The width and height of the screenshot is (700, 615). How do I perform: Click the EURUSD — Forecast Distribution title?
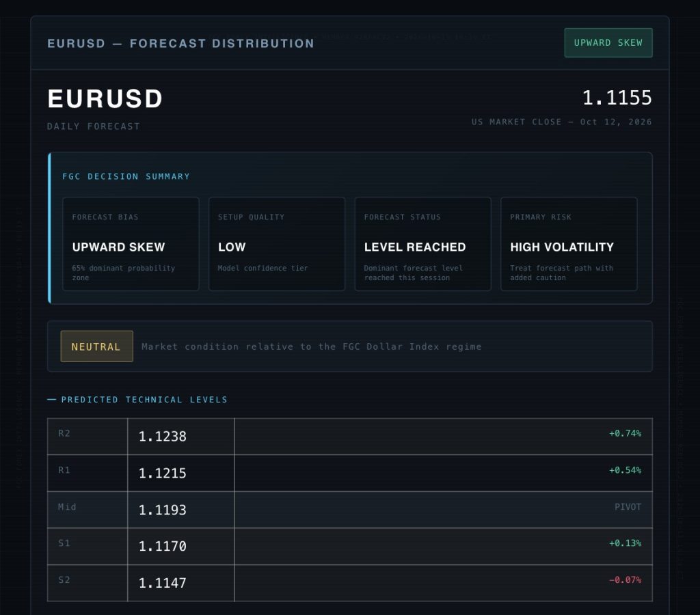(180, 43)
